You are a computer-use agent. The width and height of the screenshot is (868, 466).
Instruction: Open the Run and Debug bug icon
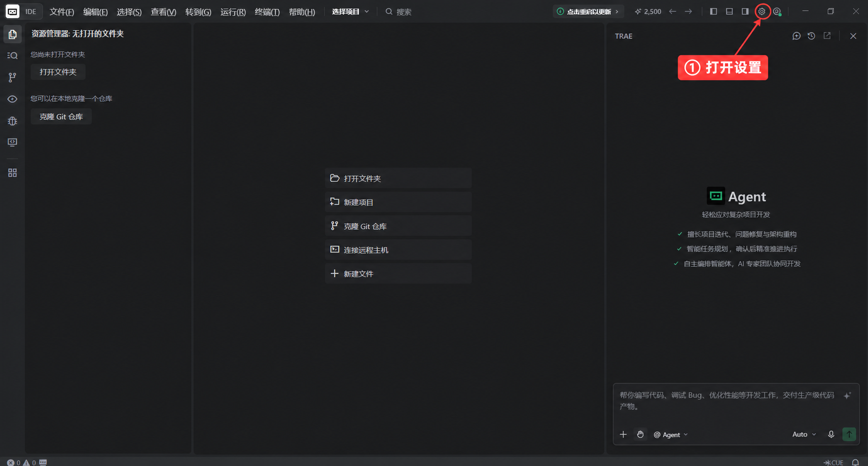[12, 121]
